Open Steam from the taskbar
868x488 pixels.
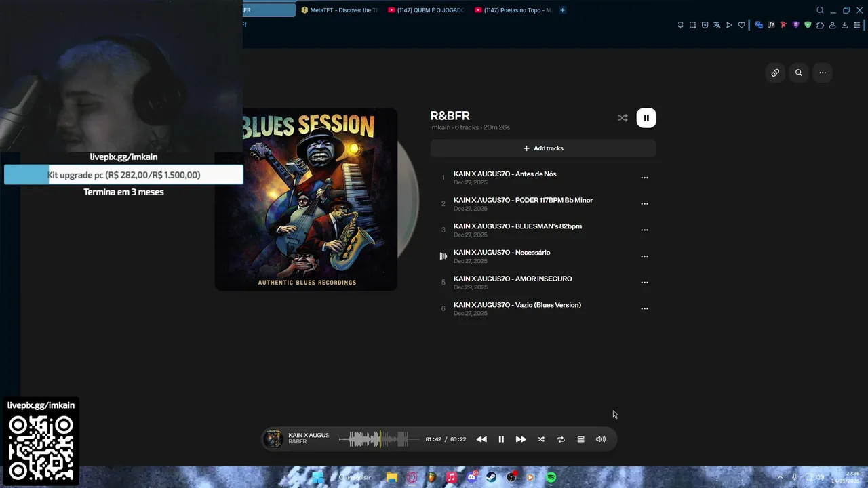click(491, 477)
